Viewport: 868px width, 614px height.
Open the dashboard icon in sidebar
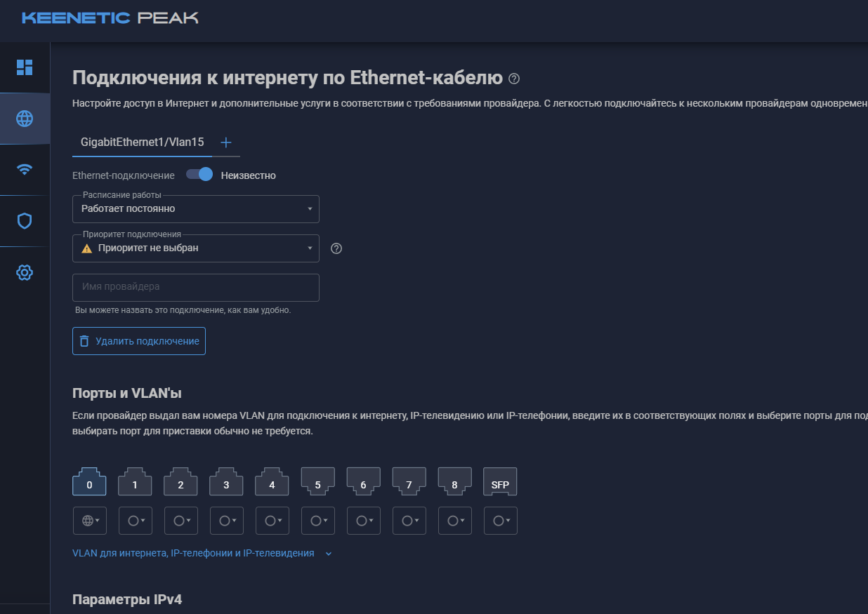click(x=25, y=67)
